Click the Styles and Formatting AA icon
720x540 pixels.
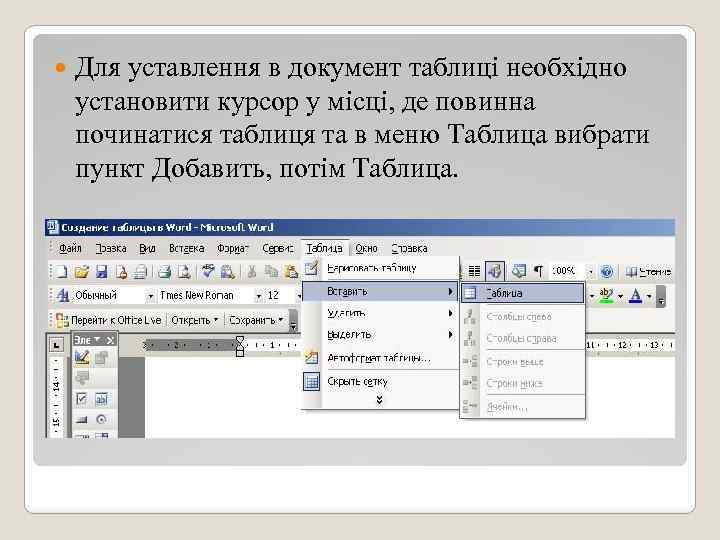[x=62, y=295]
